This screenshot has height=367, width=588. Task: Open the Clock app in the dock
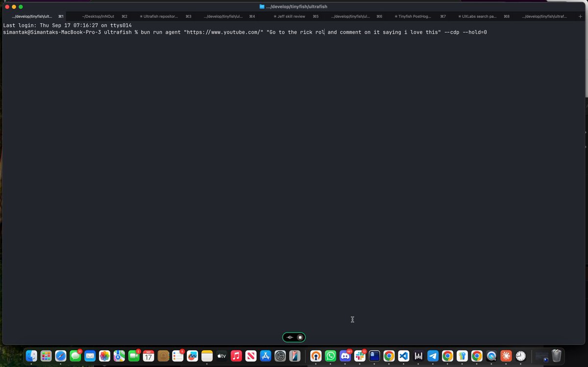521,356
